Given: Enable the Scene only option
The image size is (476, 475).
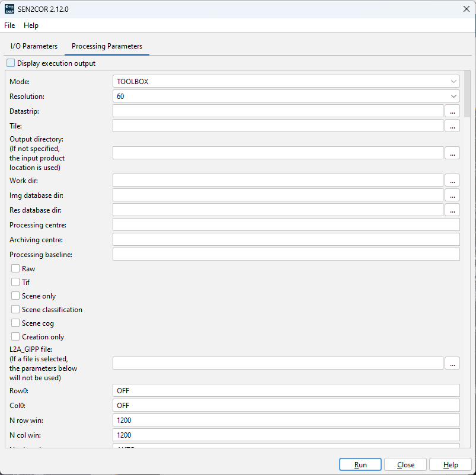Looking at the screenshot, I should point(15,296).
